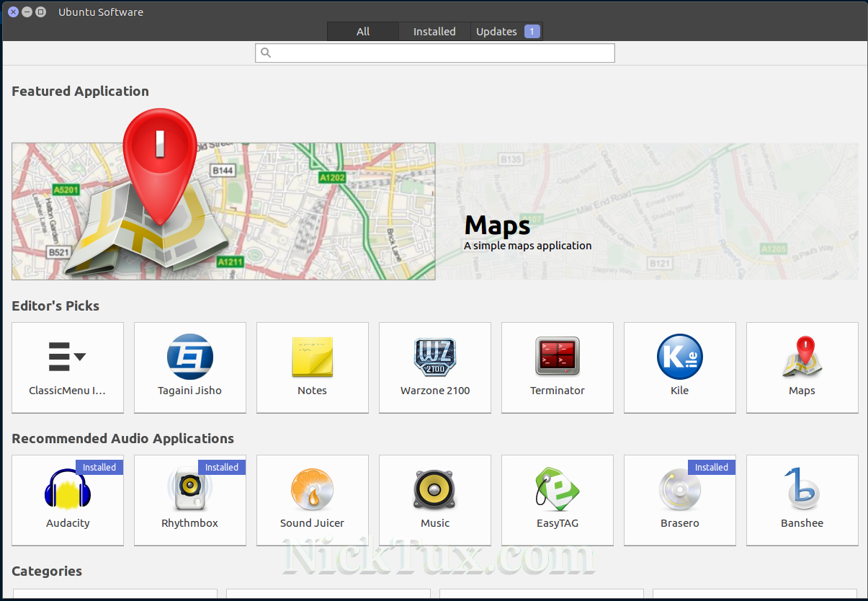Image resolution: width=868 pixels, height=601 pixels.
Task: Click the Installed badge on Rhythmbox
Action: pos(222,468)
